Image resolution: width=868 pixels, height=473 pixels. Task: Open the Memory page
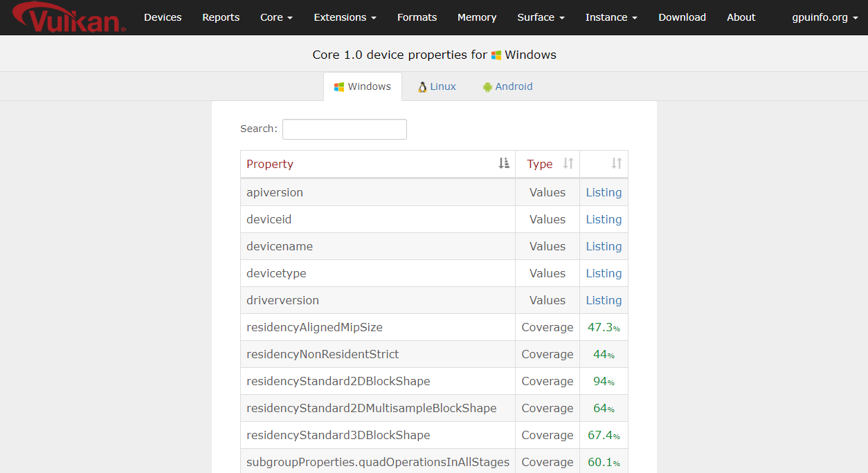pyautogui.click(x=477, y=17)
